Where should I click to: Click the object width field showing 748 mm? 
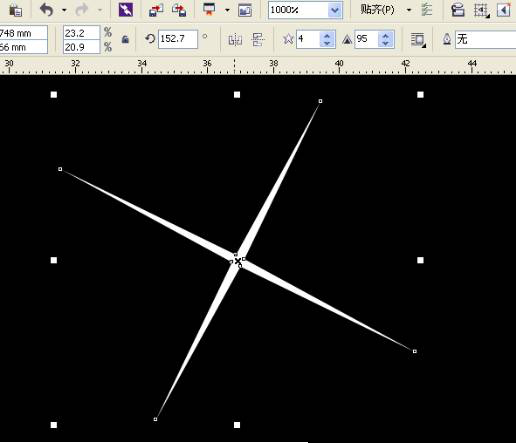coord(23,33)
